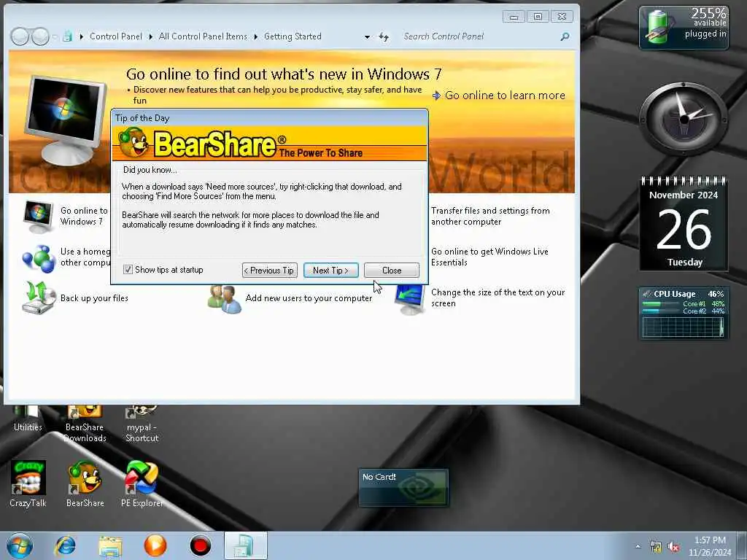Open Go online to get Windows Live Essentials
The image size is (747, 560).
(x=489, y=257)
